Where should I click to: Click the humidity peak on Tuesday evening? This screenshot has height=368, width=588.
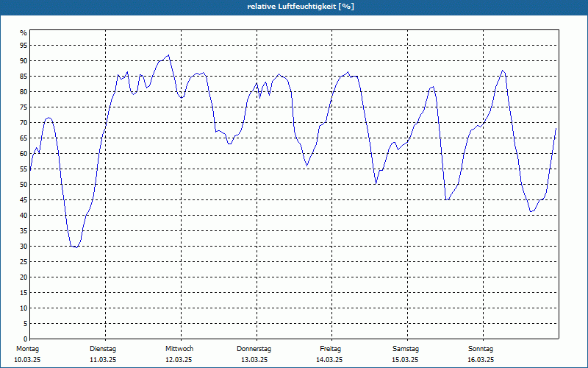click(169, 54)
